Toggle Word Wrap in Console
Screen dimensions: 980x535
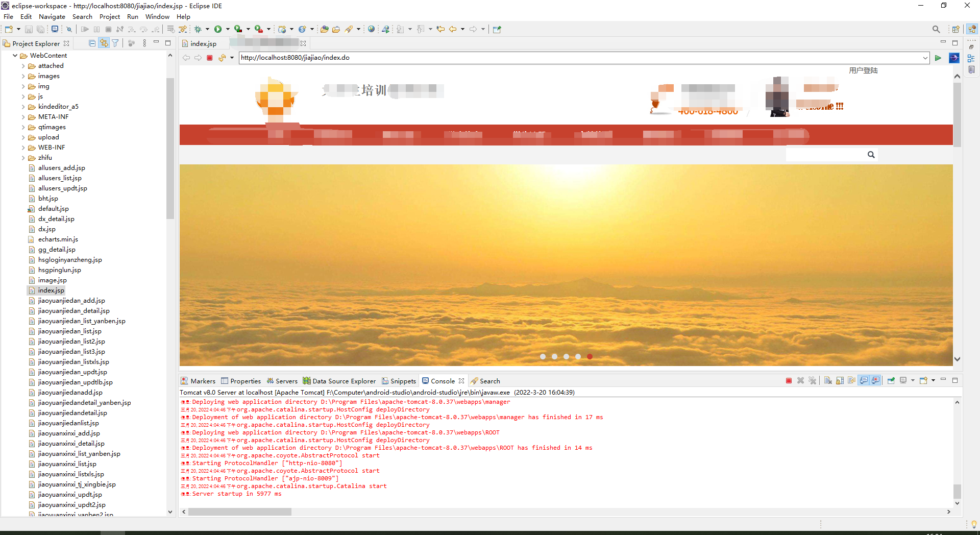(851, 381)
